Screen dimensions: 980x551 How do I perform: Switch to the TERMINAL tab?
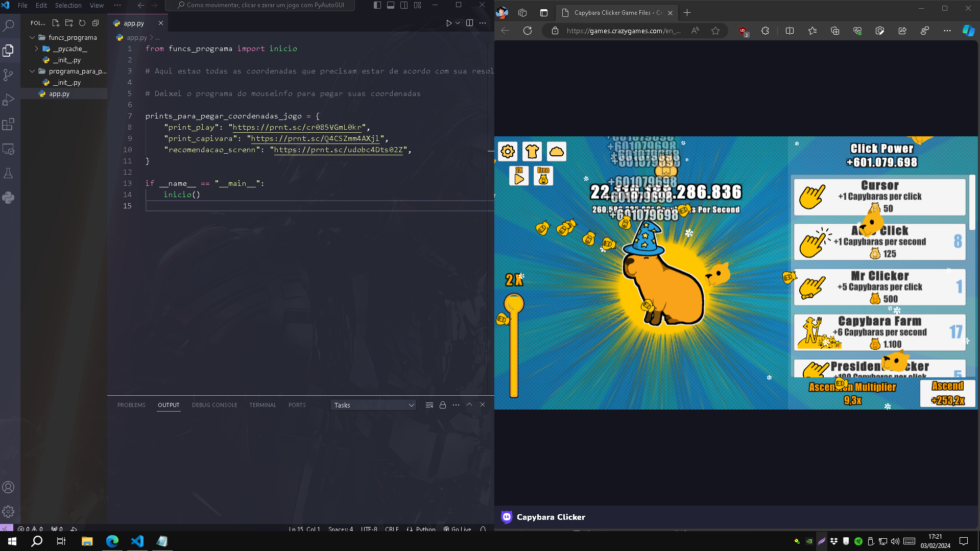262,405
